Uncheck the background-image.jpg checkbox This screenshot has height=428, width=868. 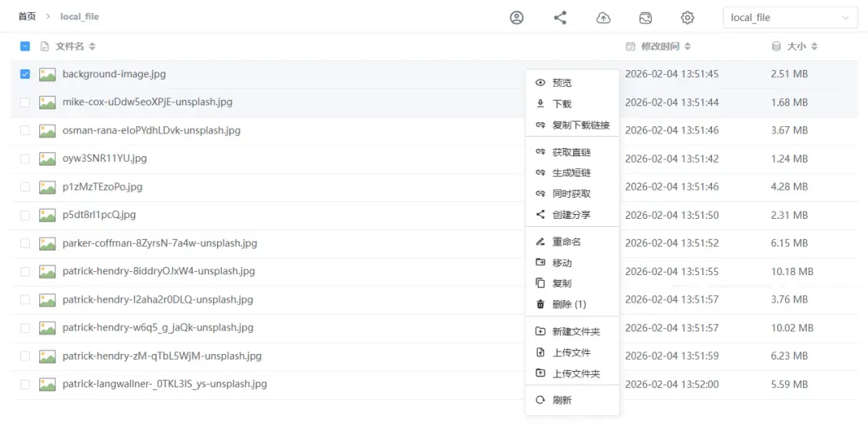click(x=25, y=74)
